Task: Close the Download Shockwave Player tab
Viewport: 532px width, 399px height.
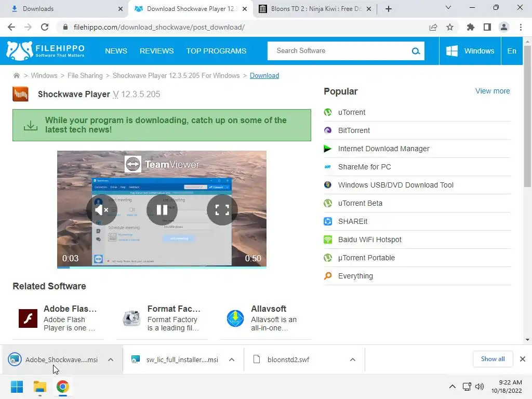Action: (x=245, y=9)
